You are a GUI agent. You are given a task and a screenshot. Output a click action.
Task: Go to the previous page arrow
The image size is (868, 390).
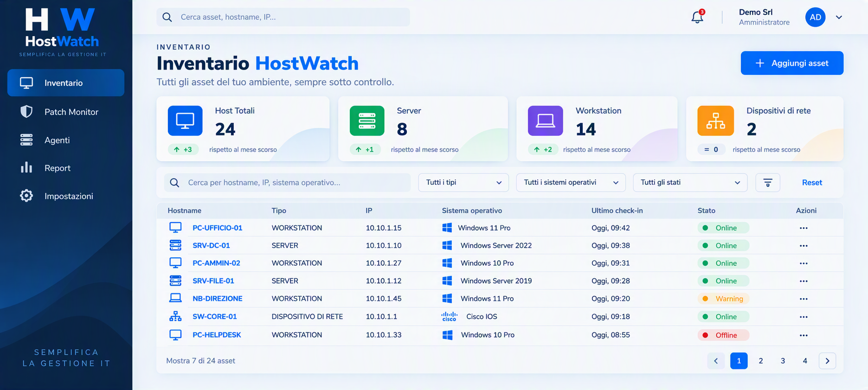click(x=716, y=361)
